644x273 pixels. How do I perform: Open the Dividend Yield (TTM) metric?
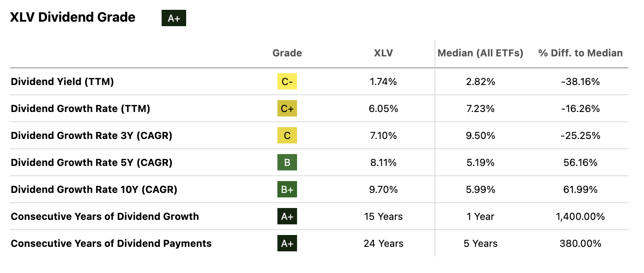tap(62, 81)
